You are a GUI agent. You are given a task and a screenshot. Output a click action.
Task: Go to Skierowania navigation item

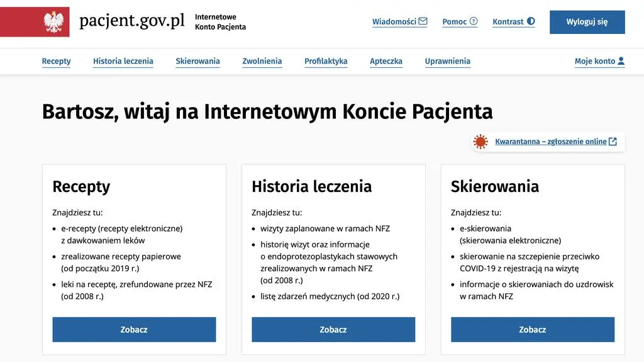(197, 61)
